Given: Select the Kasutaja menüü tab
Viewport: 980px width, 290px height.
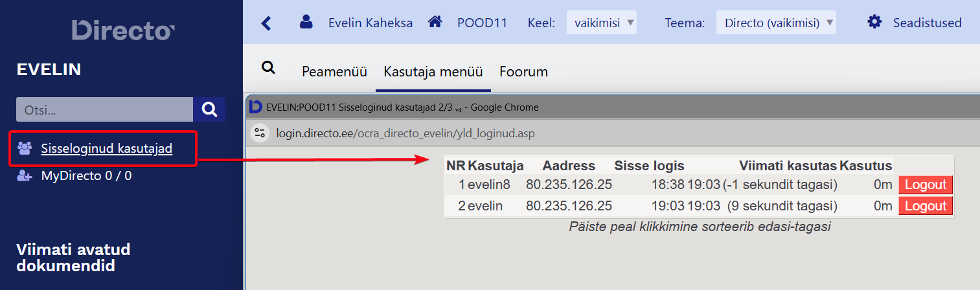Looking at the screenshot, I should [433, 71].
